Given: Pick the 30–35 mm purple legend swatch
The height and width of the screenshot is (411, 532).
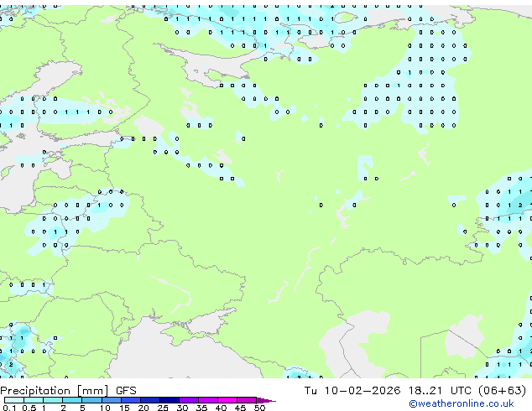Looking at the screenshot, I should click(189, 400).
